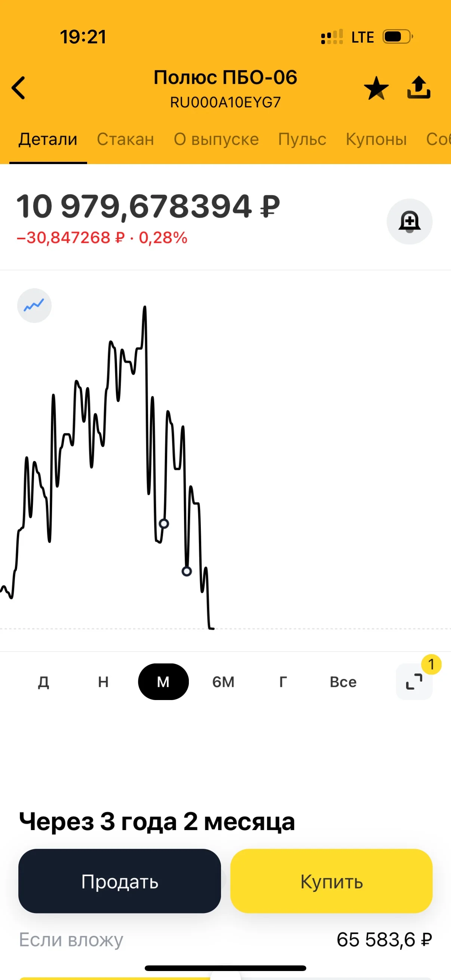Select the Д day chart period
451x980 pixels.
(x=43, y=682)
